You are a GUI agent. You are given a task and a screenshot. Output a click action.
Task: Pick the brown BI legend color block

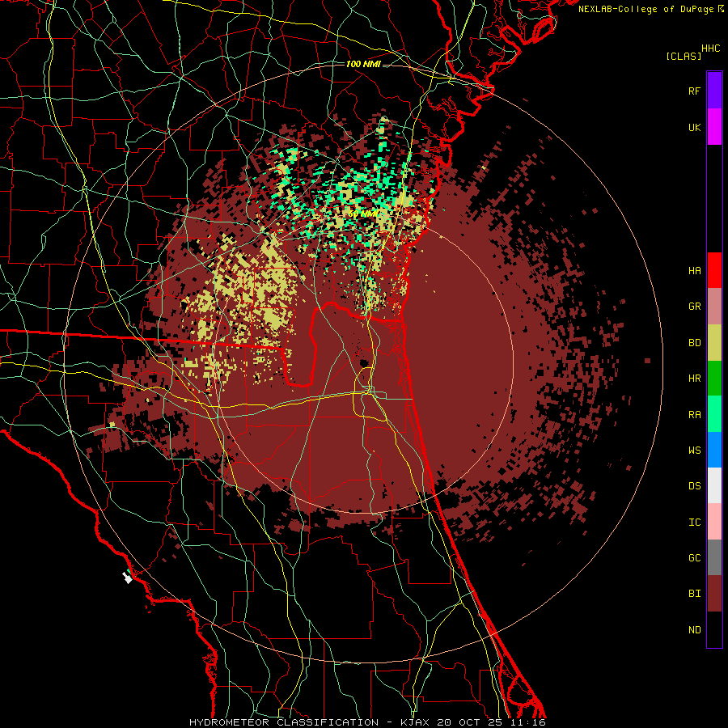pos(714,594)
